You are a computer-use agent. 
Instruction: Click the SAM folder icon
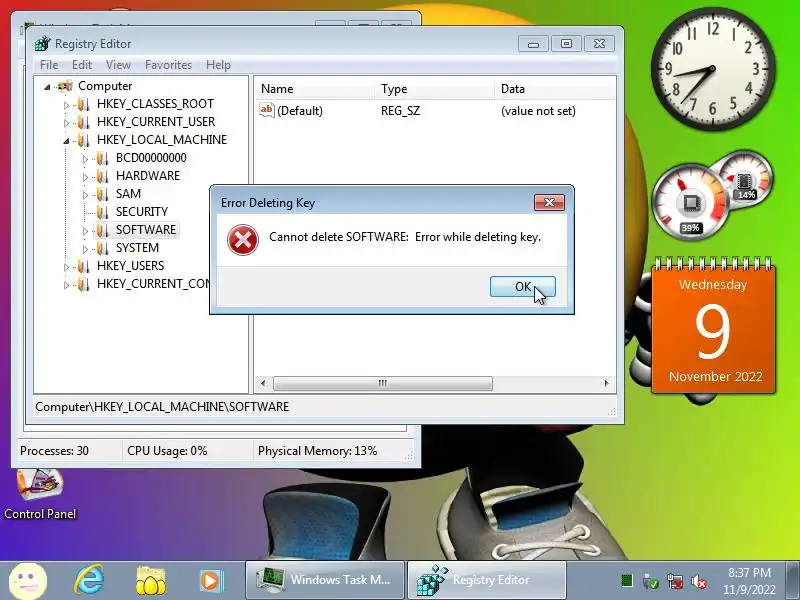tap(103, 194)
